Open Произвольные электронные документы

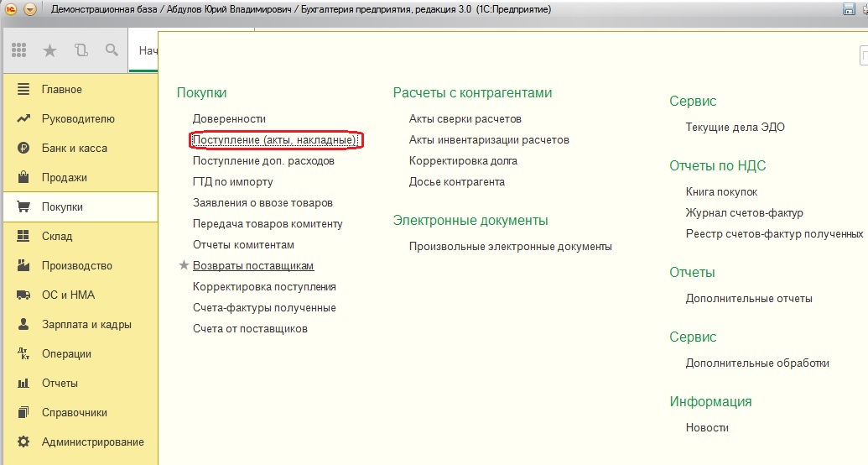[511, 247]
